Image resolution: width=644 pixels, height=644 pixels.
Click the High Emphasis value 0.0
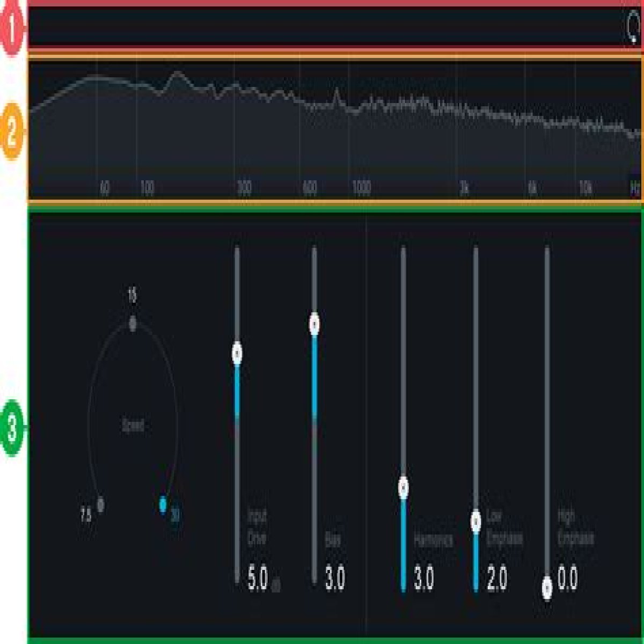point(568,579)
